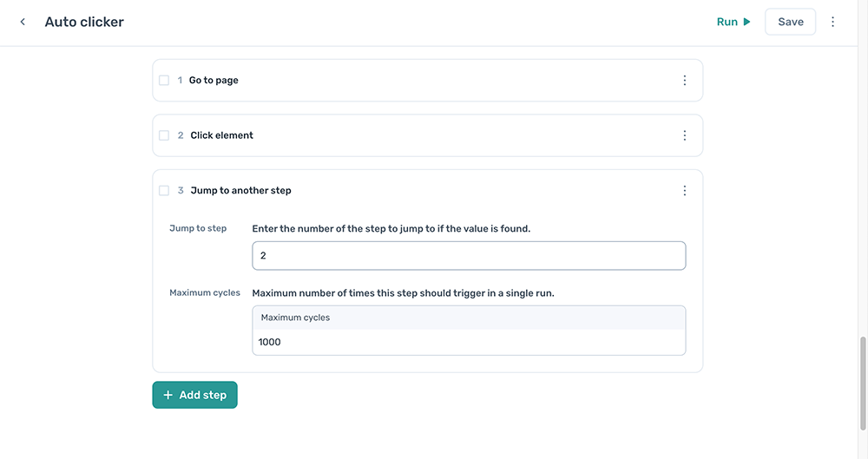Click the page vertical scrollbar thumb
868x459 pixels.
click(x=863, y=384)
